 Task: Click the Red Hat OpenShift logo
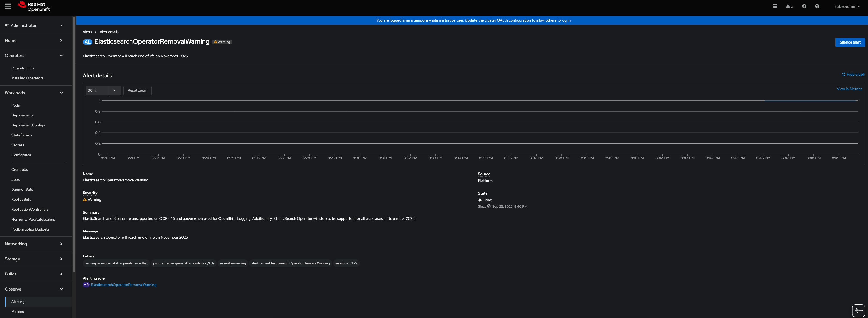click(x=34, y=6)
